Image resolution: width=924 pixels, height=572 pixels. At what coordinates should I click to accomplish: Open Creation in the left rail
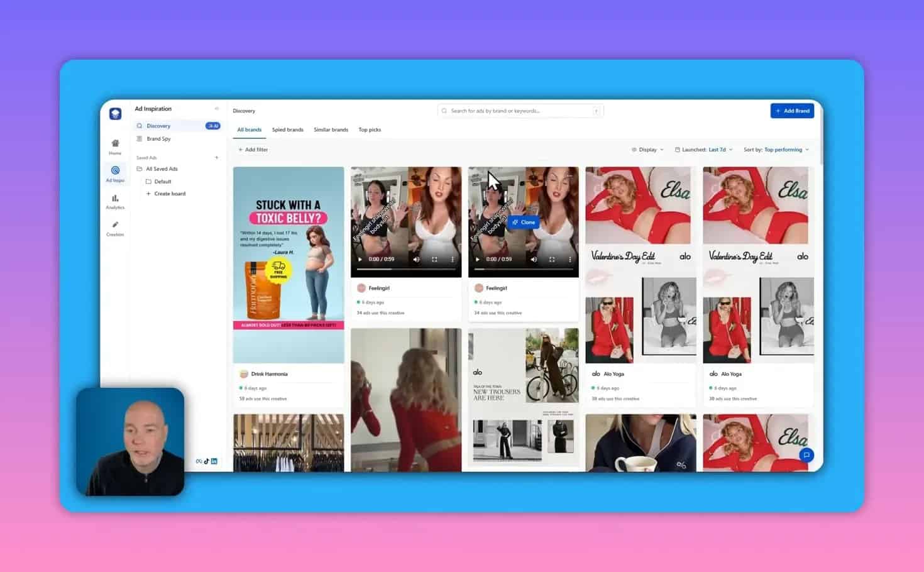point(115,228)
